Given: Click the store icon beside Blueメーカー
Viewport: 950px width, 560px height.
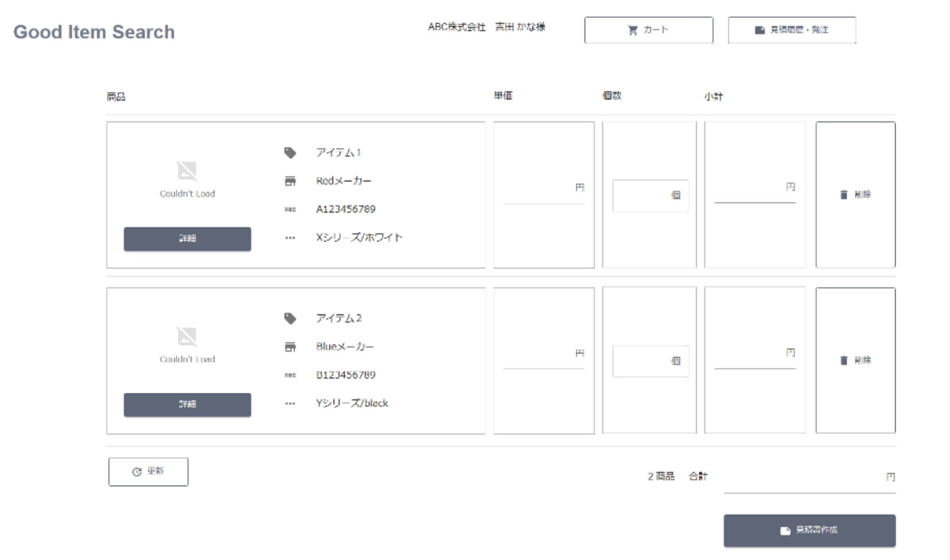Looking at the screenshot, I should [x=290, y=347].
